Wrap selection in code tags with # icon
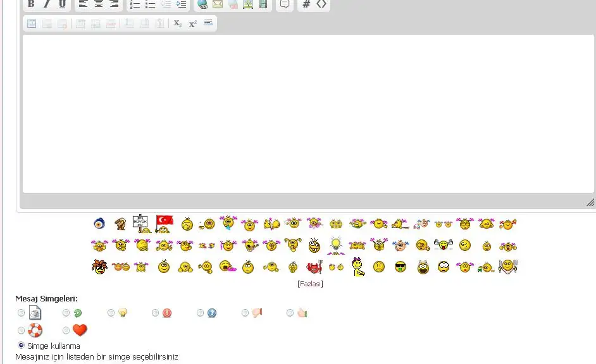 (306, 4)
